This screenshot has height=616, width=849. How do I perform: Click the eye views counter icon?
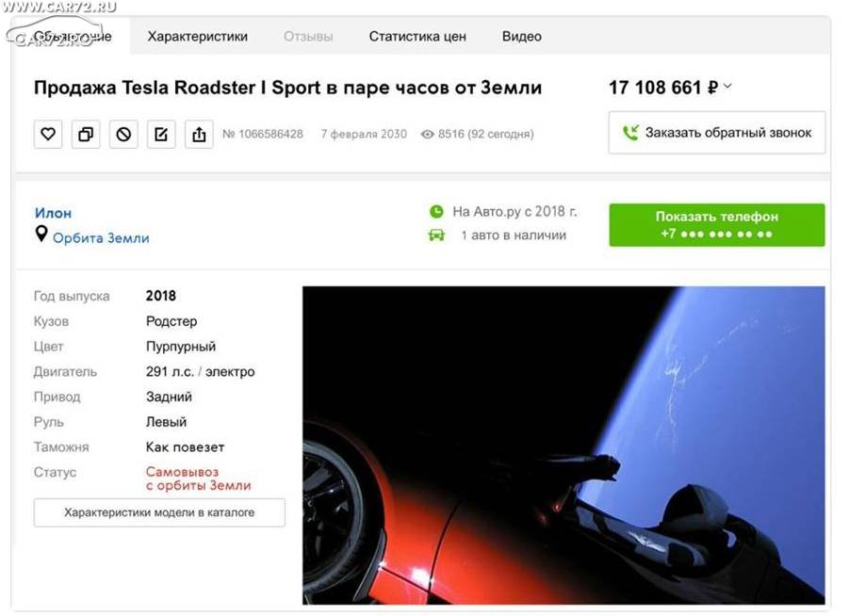(427, 135)
